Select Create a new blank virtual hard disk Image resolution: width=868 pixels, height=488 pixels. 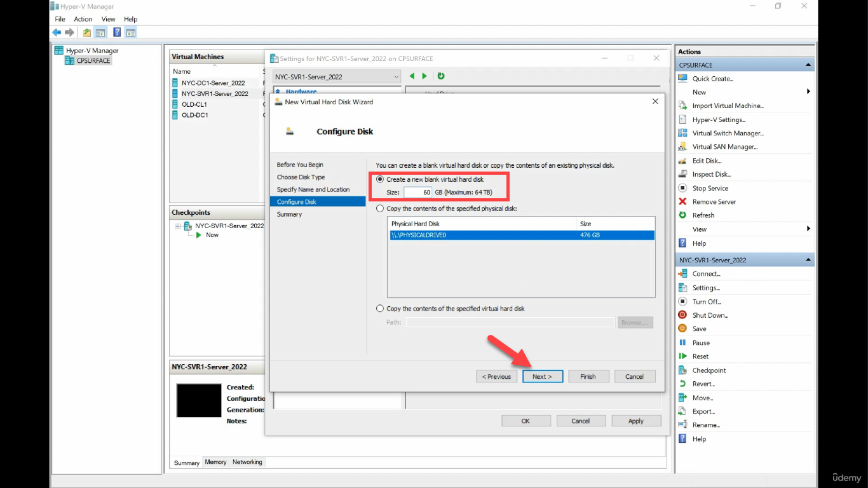380,180
